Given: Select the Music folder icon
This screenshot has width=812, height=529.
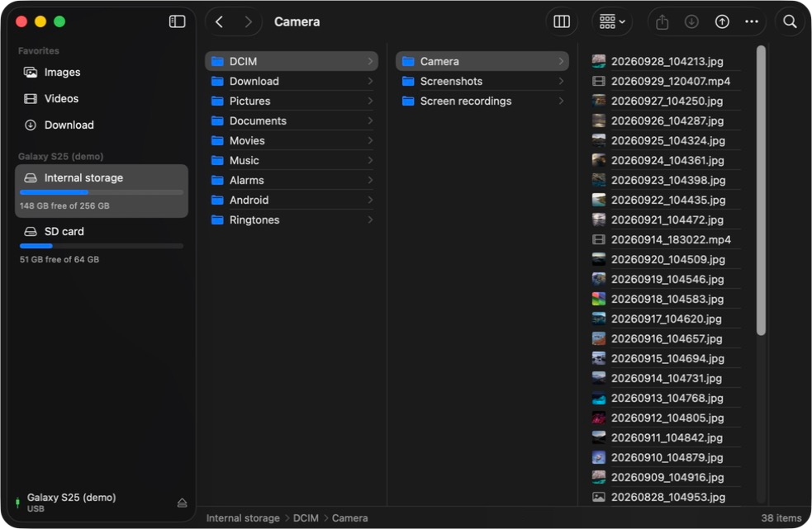Looking at the screenshot, I should [x=217, y=160].
